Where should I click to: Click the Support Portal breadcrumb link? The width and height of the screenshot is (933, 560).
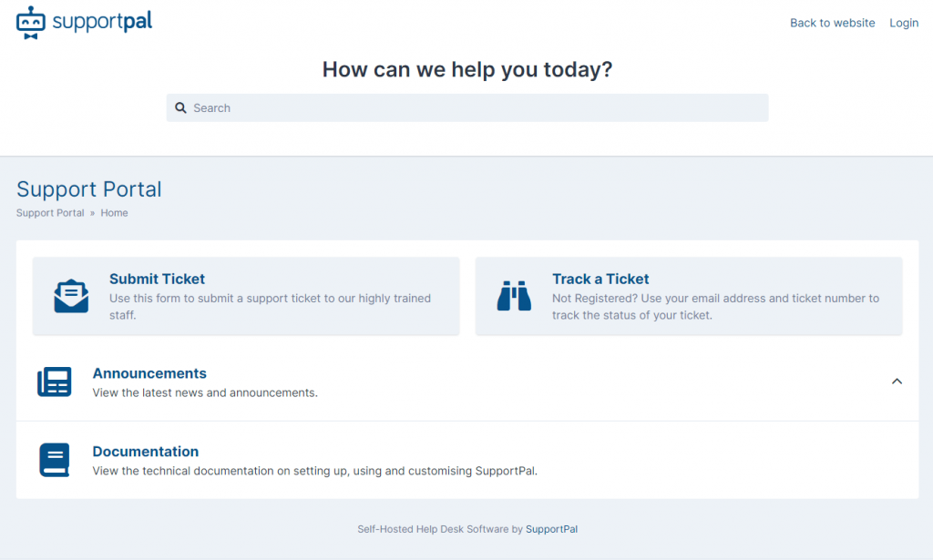pos(50,213)
